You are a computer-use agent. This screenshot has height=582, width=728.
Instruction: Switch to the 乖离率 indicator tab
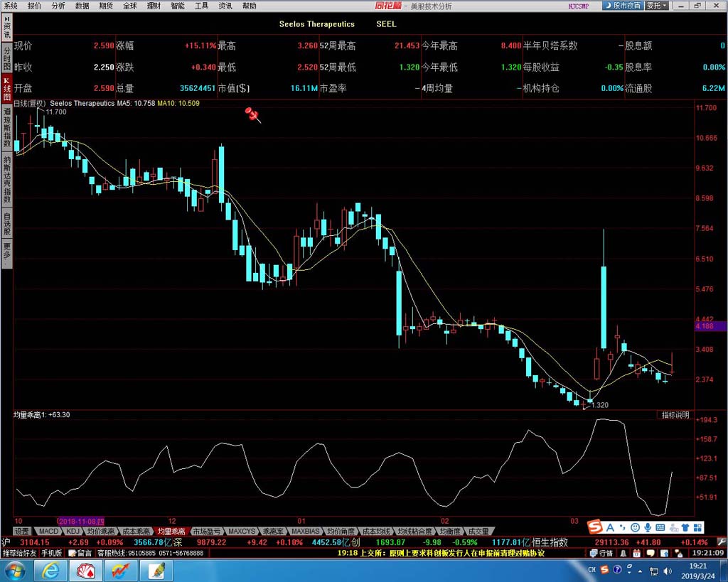coord(273,532)
